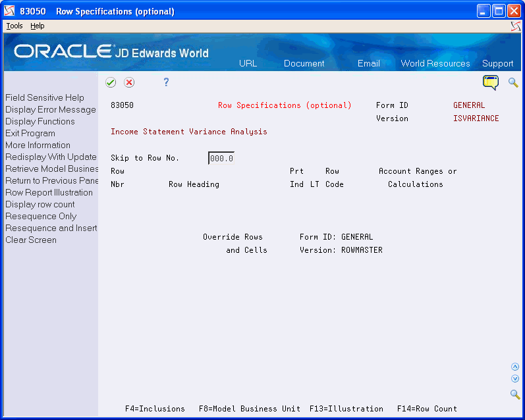Click the green checkmark OK icon
This screenshot has width=525, height=420.
tap(111, 82)
